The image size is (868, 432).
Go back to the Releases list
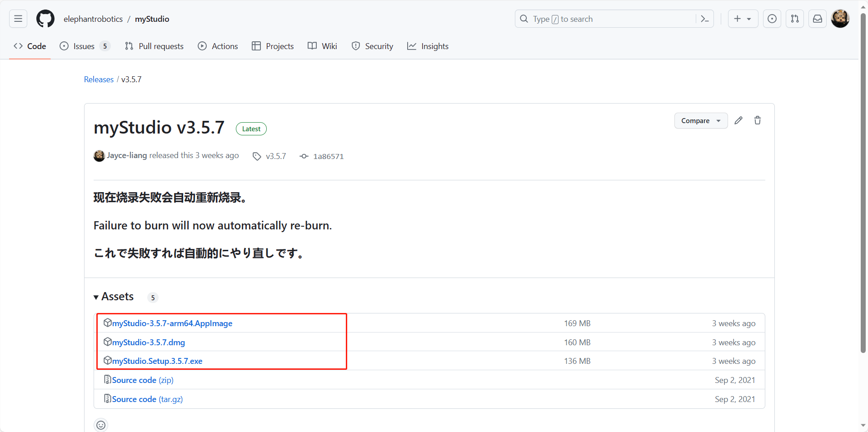click(99, 79)
